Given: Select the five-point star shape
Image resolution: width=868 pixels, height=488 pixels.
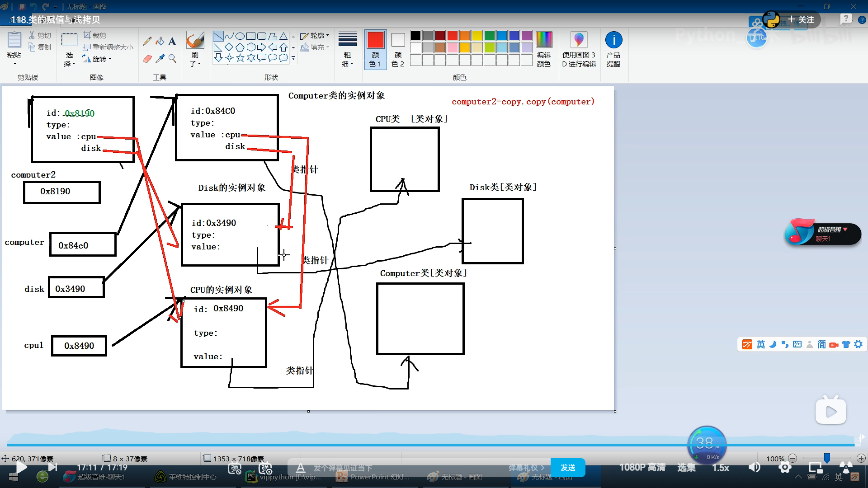Looking at the screenshot, I should pos(240,58).
